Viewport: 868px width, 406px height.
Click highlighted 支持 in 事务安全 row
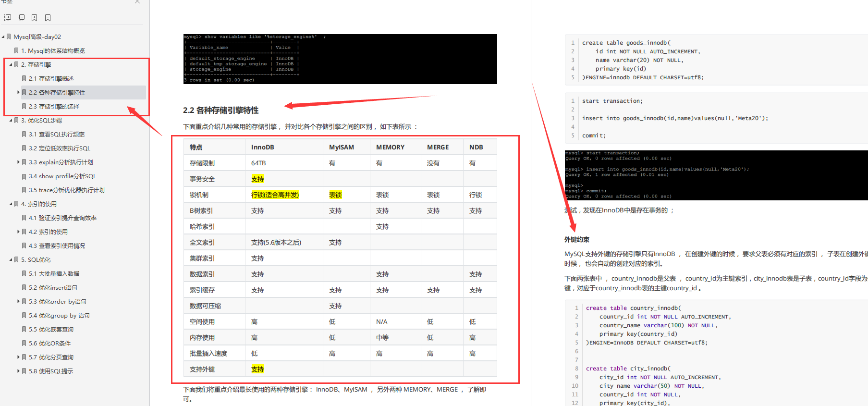pos(257,179)
